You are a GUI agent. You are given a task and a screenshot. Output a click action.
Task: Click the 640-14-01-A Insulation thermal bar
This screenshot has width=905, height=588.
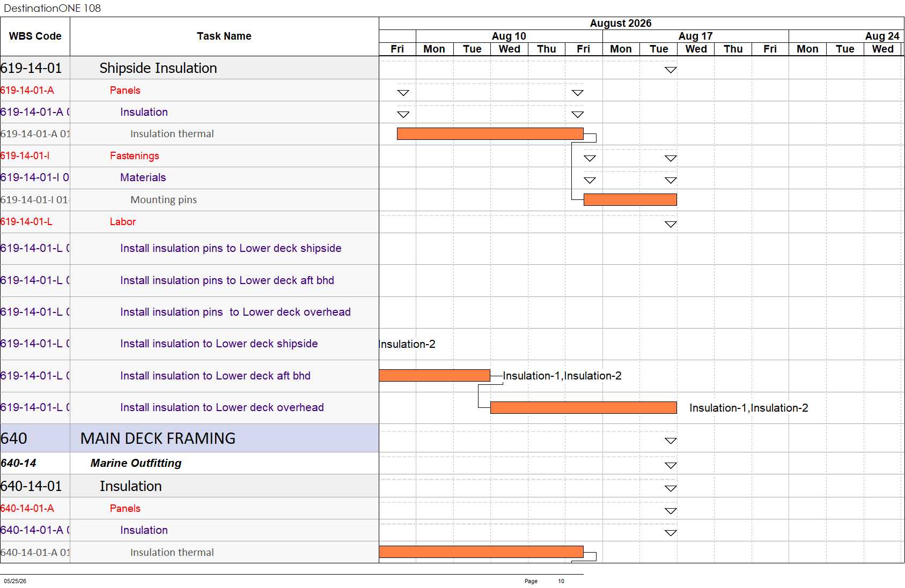(481, 552)
